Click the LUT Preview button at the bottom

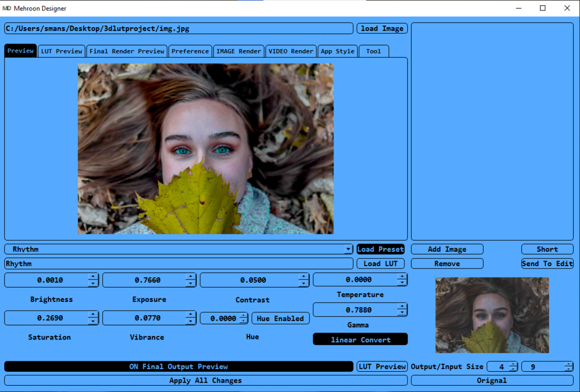click(x=382, y=367)
